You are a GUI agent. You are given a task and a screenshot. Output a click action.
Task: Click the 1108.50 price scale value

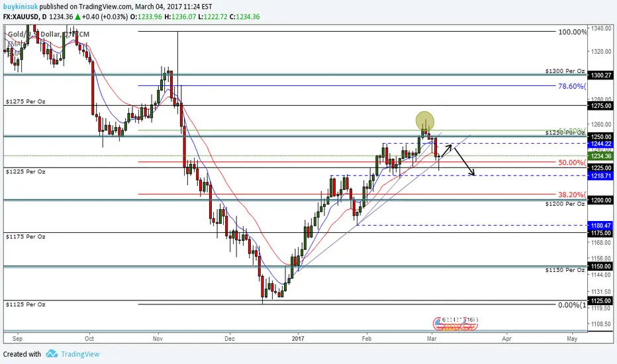(x=601, y=324)
